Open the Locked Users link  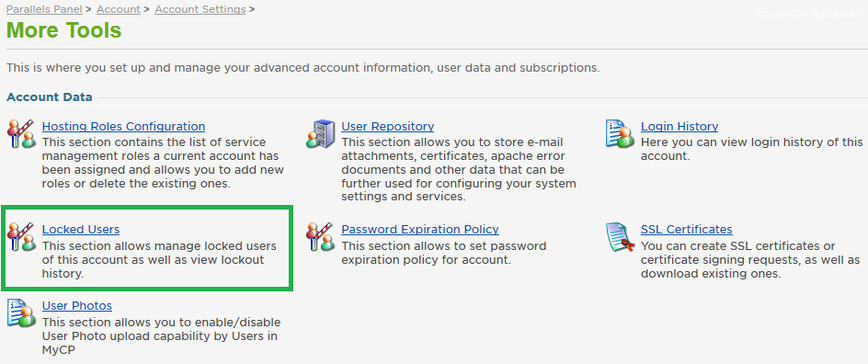[81, 229]
